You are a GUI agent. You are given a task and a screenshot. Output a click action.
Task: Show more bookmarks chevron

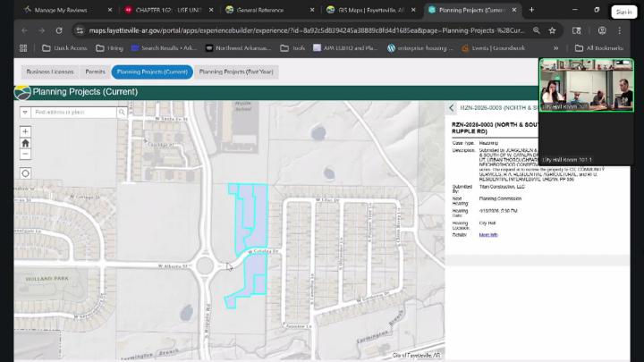coord(555,48)
